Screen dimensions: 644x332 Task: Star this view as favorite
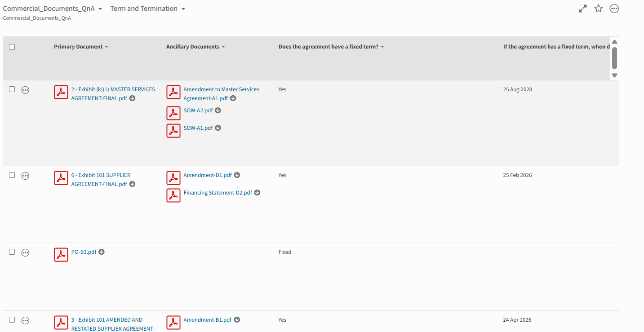pos(598,9)
